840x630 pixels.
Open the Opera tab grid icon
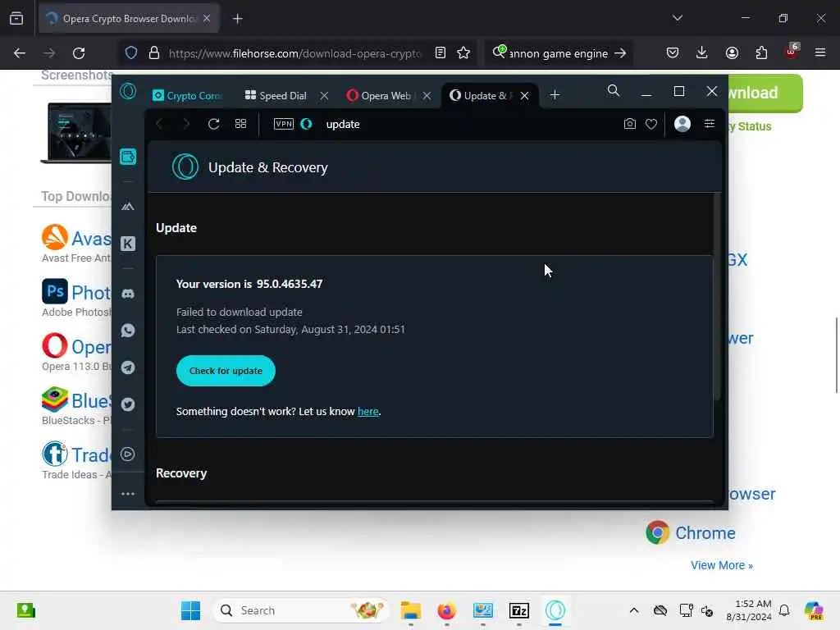click(240, 125)
